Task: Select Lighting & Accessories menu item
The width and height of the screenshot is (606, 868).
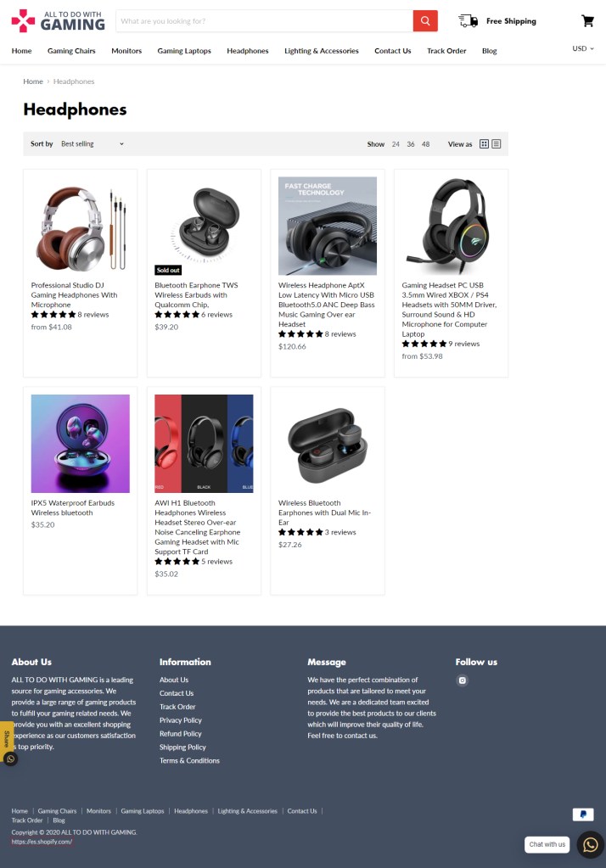Action: click(x=322, y=51)
